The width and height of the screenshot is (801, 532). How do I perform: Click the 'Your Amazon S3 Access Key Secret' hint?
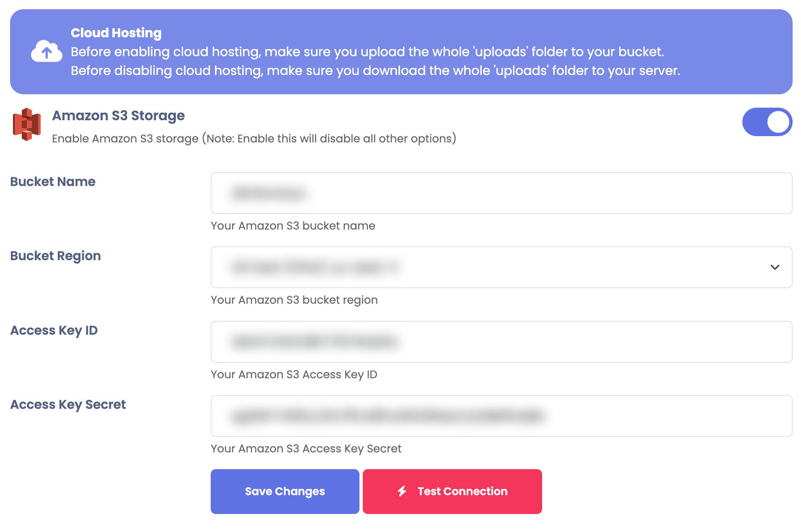click(x=306, y=449)
